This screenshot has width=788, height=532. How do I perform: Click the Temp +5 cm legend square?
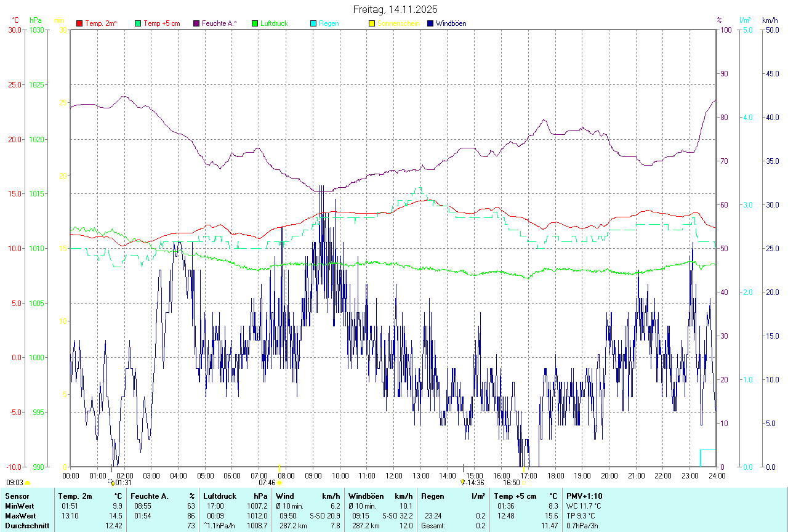pyautogui.click(x=138, y=23)
